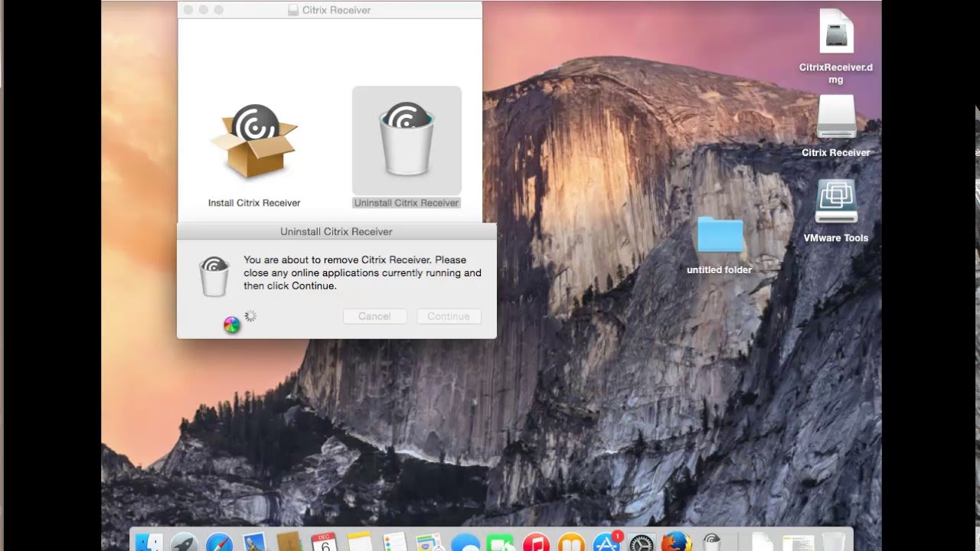This screenshot has width=980, height=551.
Task: Click the 'Install Citrix Receiver' label
Action: (254, 203)
